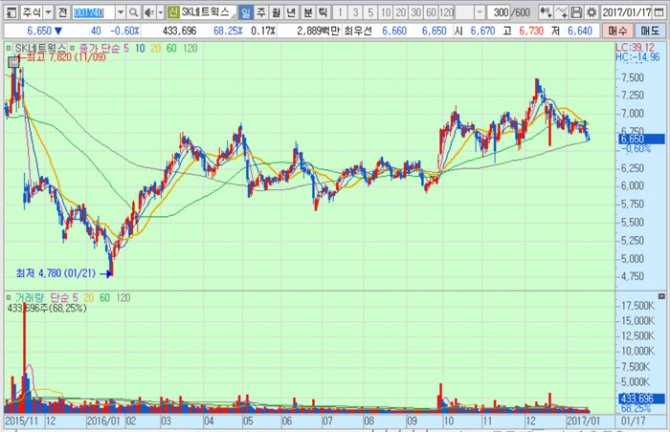
Task: Click the save chart floppy disk icon
Action: [577, 11]
